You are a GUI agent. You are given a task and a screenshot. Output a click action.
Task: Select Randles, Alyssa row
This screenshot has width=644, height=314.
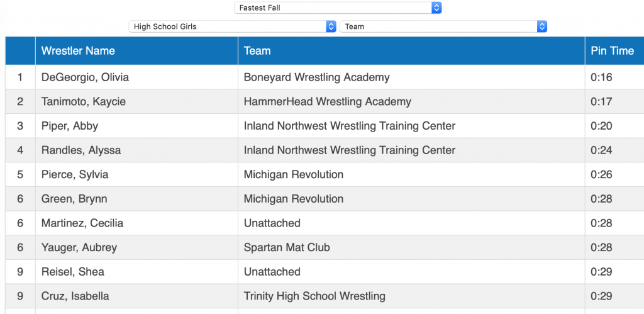pyautogui.click(x=81, y=150)
